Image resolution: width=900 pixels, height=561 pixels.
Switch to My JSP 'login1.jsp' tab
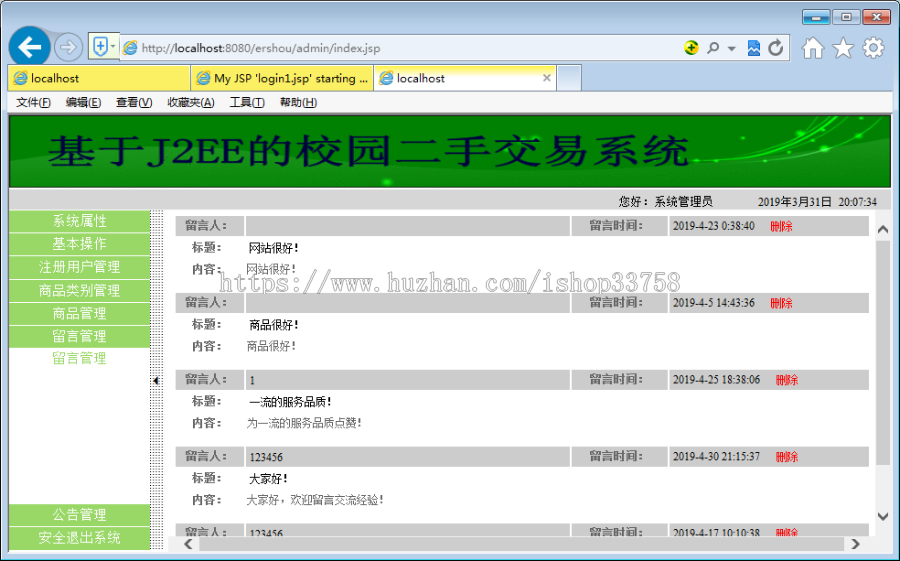pos(282,78)
